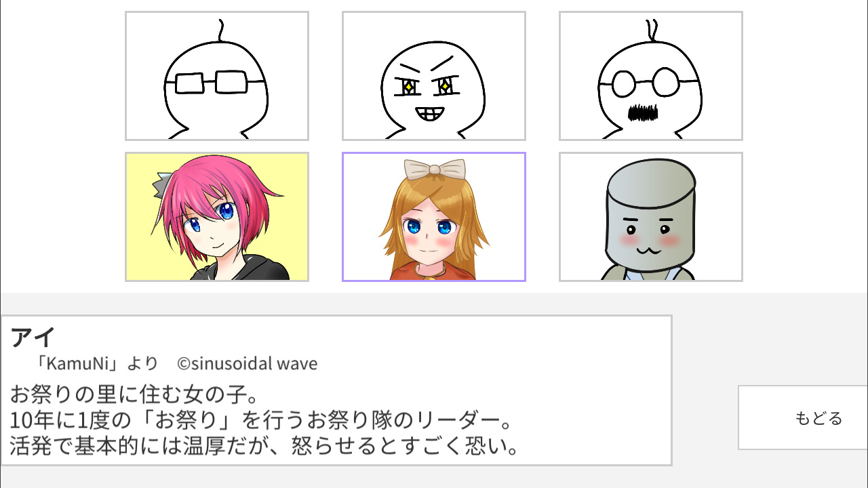Screen dimensions: 868x488
Task: Pick the mustached avatar with round glasses
Action: tap(651, 76)
